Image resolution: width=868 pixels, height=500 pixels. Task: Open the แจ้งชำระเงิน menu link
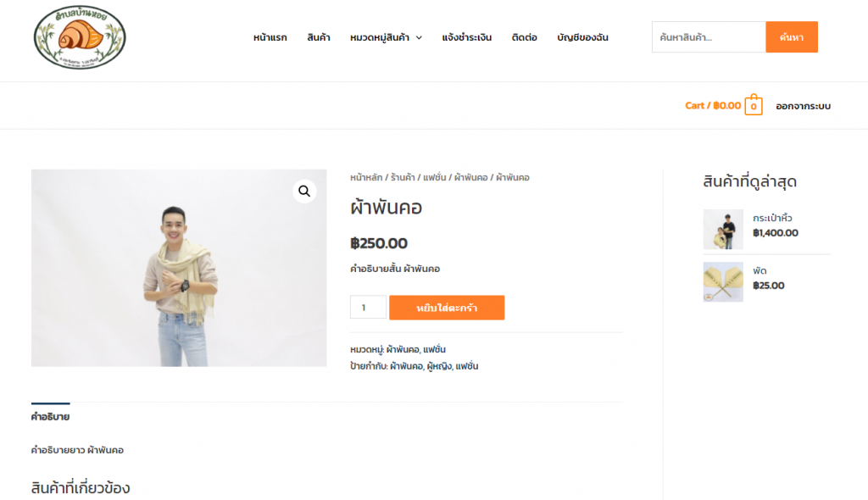tap(467, 37)
